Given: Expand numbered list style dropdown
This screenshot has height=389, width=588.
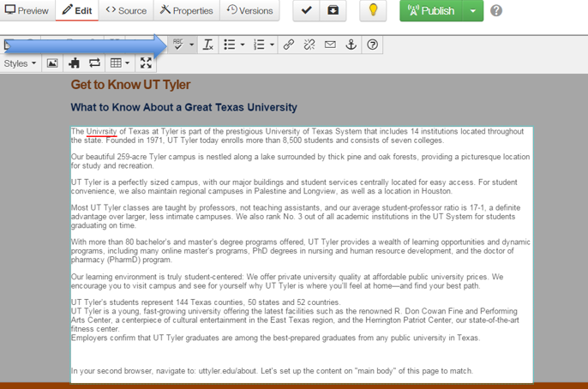Looking at the screenshot, I should [273, 45].
